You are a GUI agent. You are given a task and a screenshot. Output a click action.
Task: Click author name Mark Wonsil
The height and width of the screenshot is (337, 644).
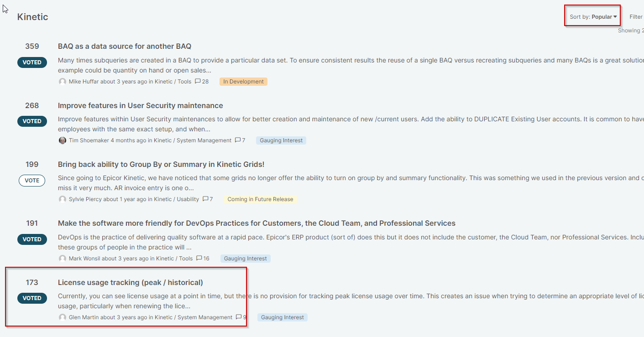coord(84,259)
